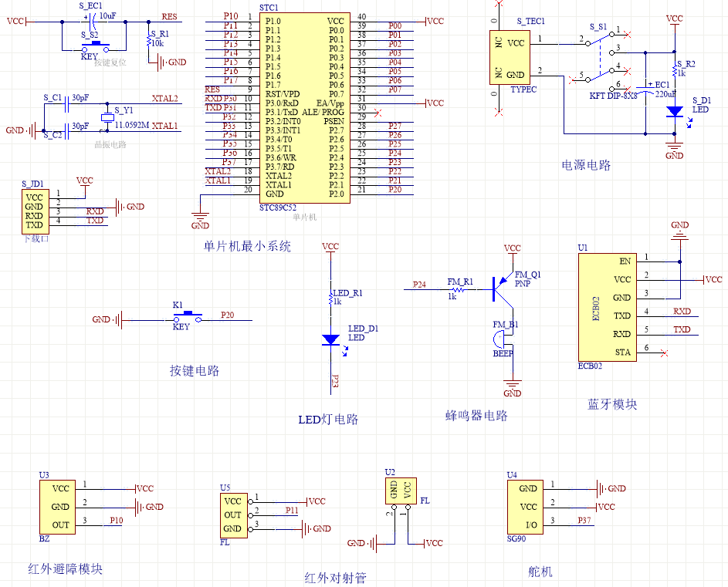Click the P27 net label on pin 28
Image resolution: width=728 pixels, height=587 pixels.
pos(394,127)
